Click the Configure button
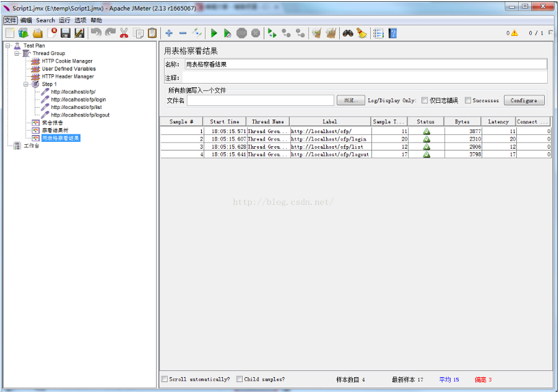 pos(524,100)
